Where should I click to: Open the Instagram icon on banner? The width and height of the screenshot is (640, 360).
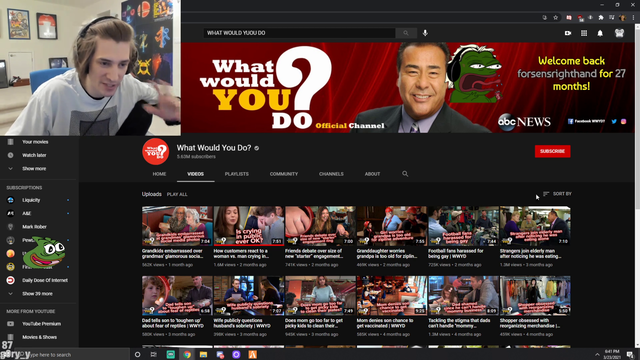(x=624, y=121)
